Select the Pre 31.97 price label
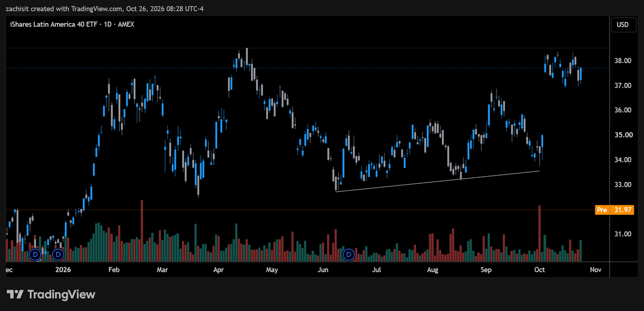This screenshot has height=311, width=644. (614, 209)
